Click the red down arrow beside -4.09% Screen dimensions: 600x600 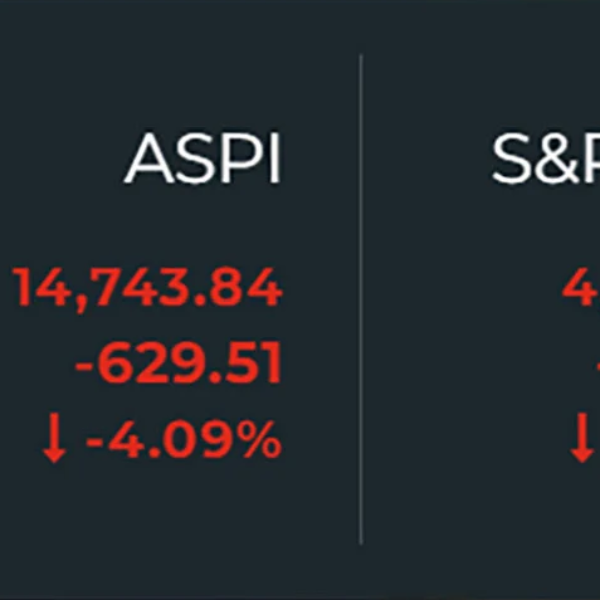pos(54,438)
